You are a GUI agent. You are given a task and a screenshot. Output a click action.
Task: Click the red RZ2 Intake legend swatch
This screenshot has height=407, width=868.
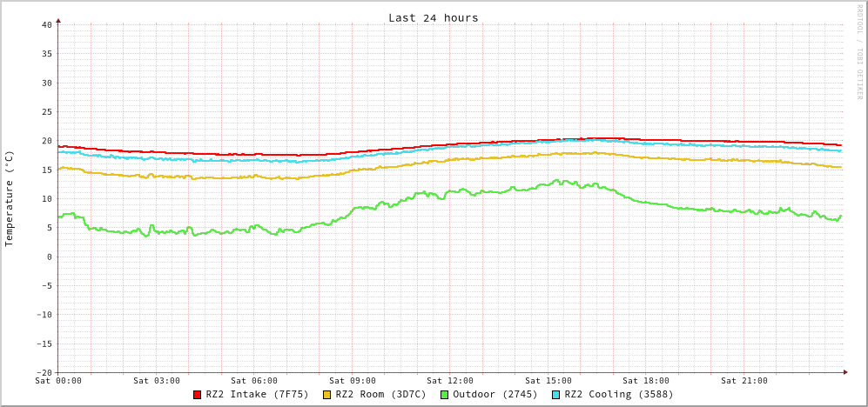(x=198, y=395)
